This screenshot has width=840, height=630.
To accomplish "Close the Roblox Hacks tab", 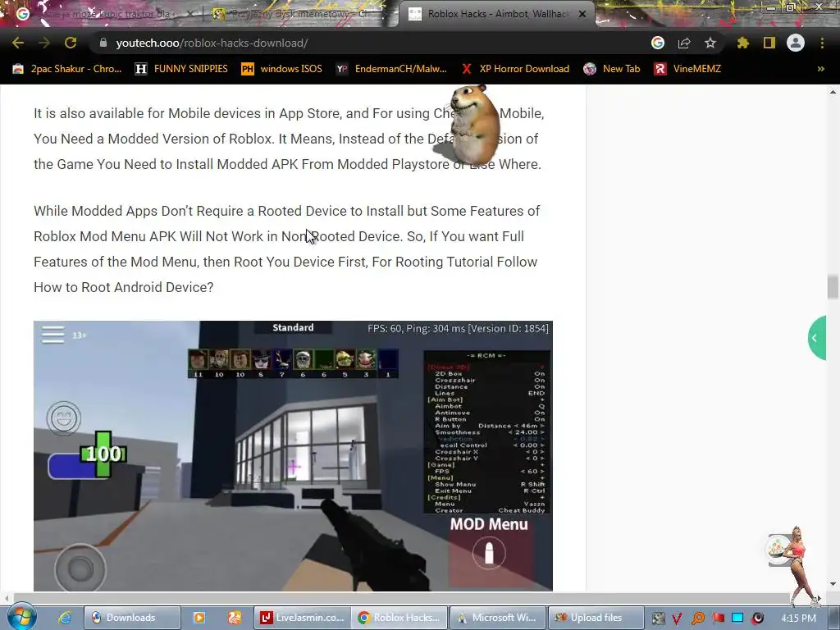I will coord(582,14).
